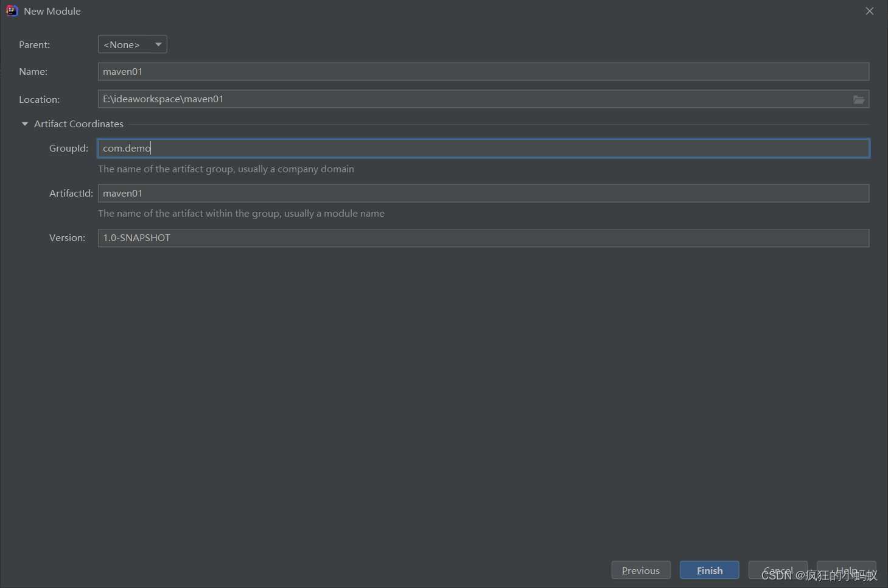Open the Parent <None> dropdown
The height and width of the screenshot is (588, 888).
[x=132, y=44]
